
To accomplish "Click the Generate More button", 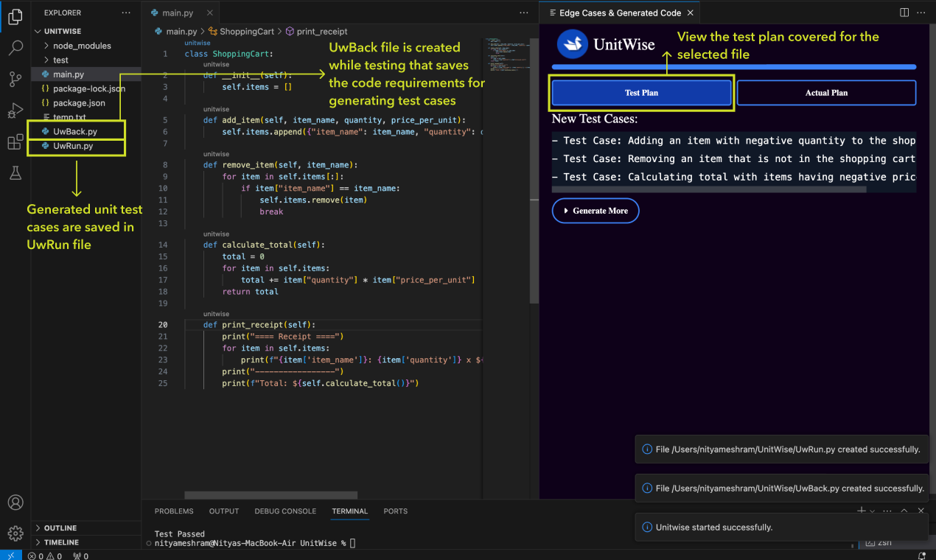I will [596, 211].
